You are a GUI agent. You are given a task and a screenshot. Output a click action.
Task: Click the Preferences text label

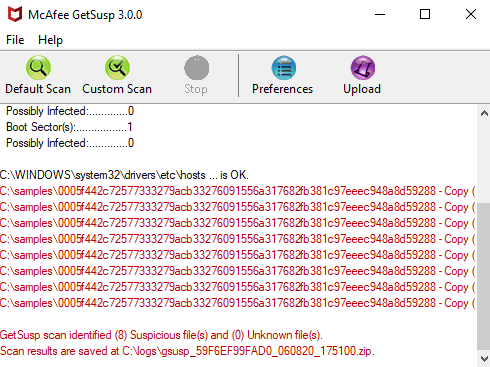283,89
